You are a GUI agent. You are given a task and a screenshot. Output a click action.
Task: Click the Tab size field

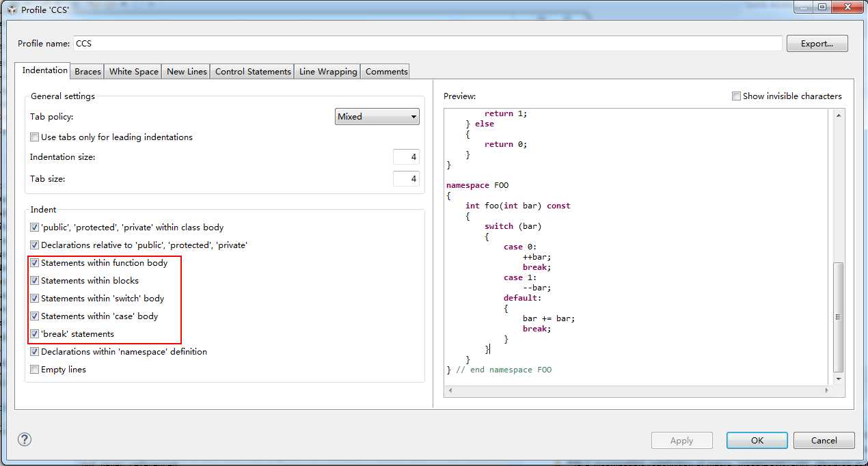tap(406, 179)
